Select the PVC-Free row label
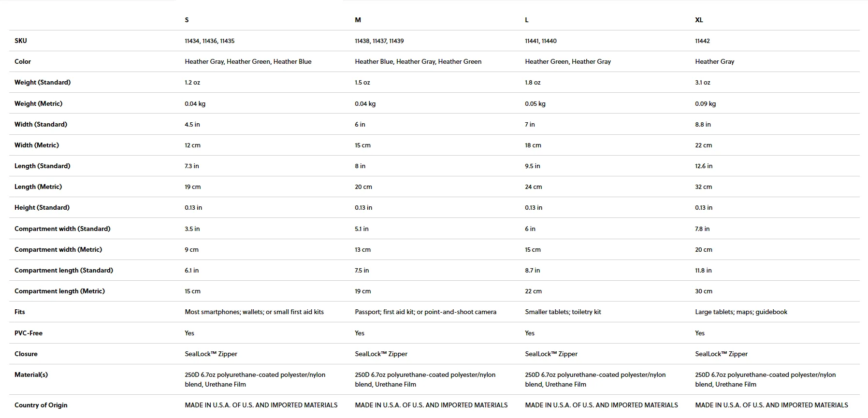 coord(29,333)
